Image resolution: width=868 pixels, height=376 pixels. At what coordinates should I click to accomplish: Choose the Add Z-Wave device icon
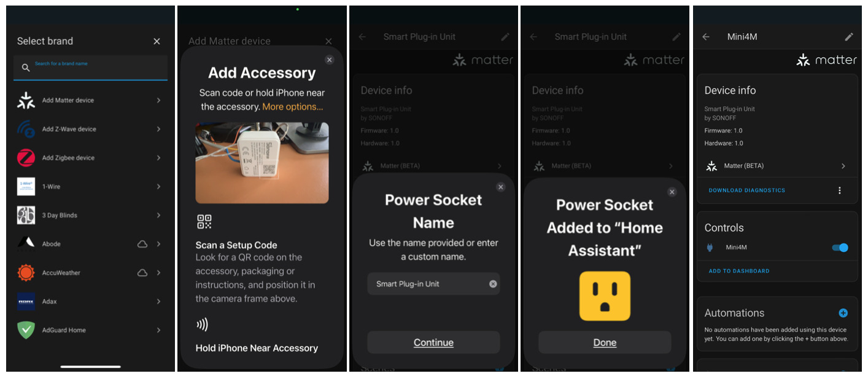pyautogui.click(x=26, y=129)
